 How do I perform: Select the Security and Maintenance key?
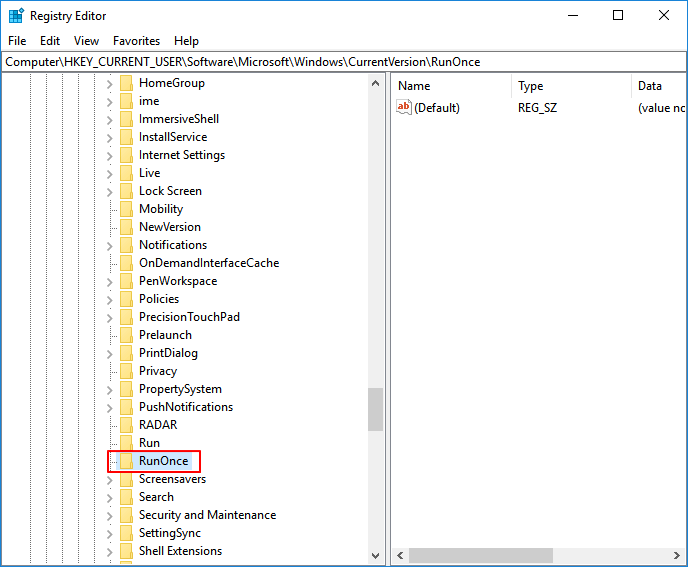(207, 515)
